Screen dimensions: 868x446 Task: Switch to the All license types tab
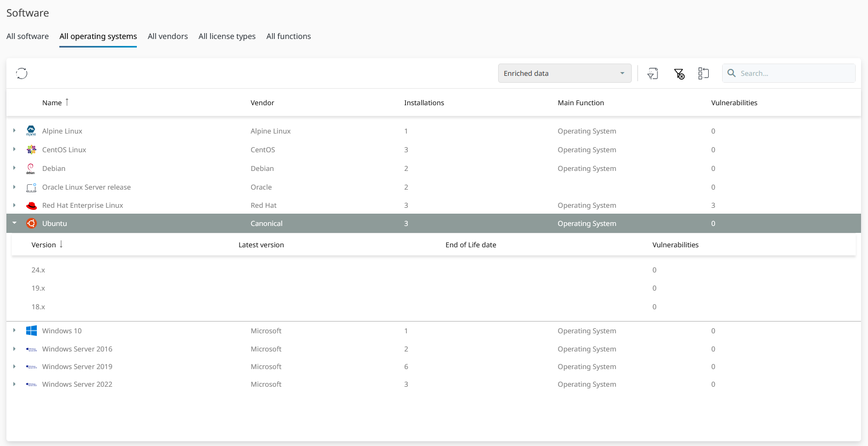pyautogui.click(x=227, y=36)
